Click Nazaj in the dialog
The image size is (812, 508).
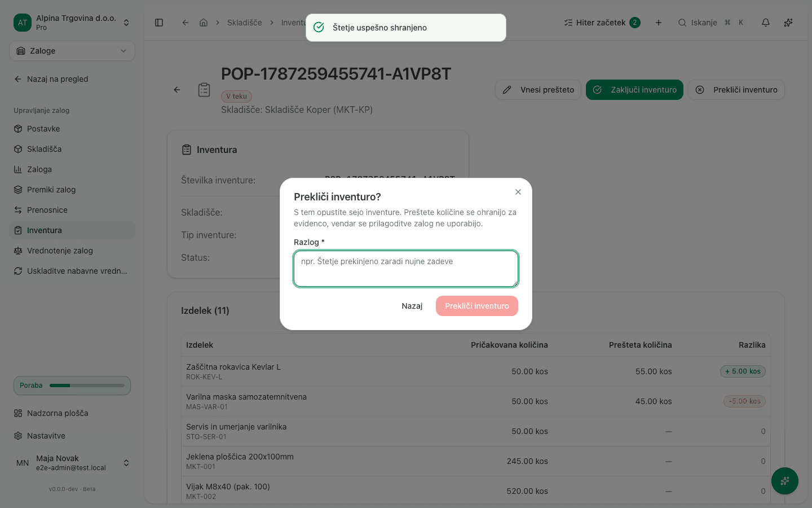pos(412,306)
